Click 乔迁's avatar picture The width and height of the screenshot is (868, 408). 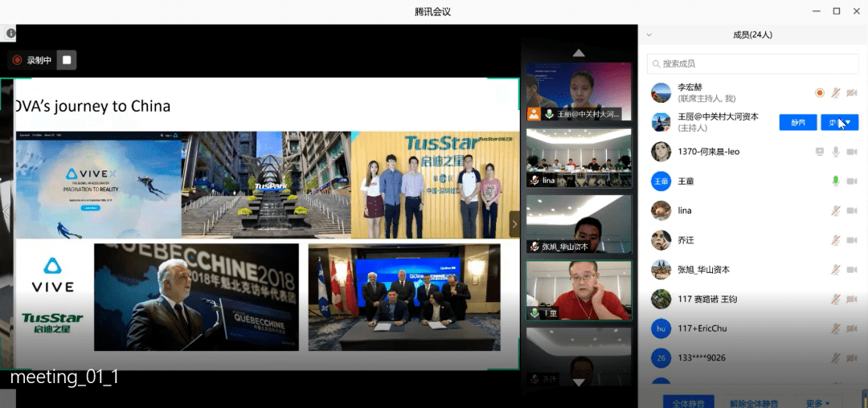click(x=661, y=240)
